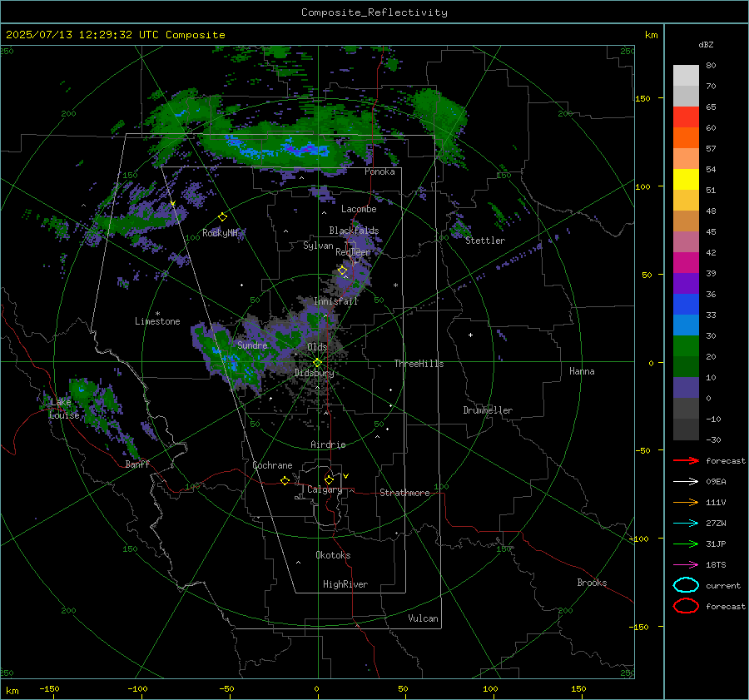Click the Composite_Reflectivity title
749x700 pixels.
coord(374,12)
